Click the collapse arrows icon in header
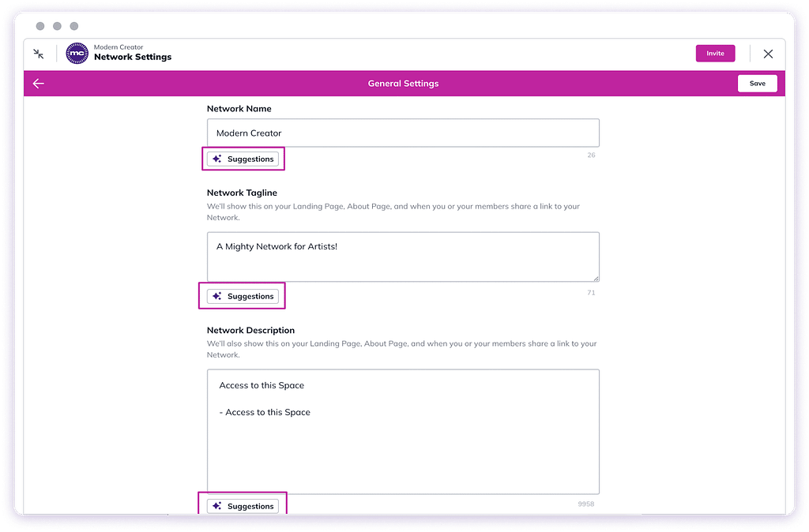 [38, 54]
